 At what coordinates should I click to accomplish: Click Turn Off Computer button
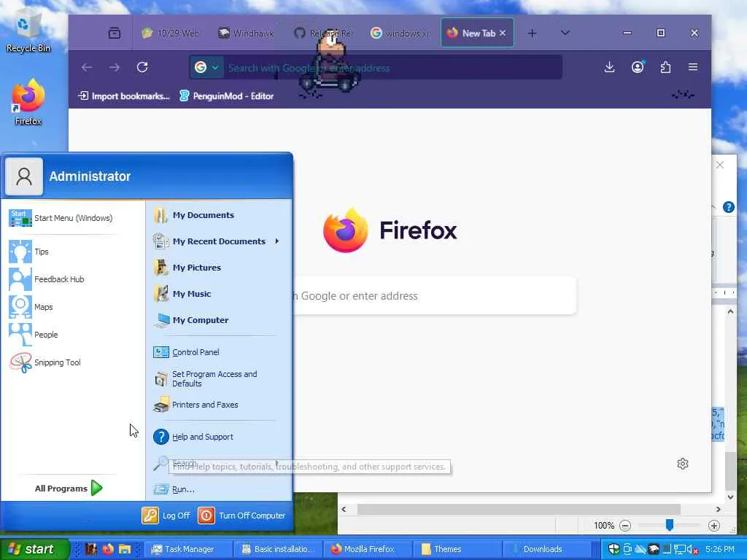click(x=241, y=516)
